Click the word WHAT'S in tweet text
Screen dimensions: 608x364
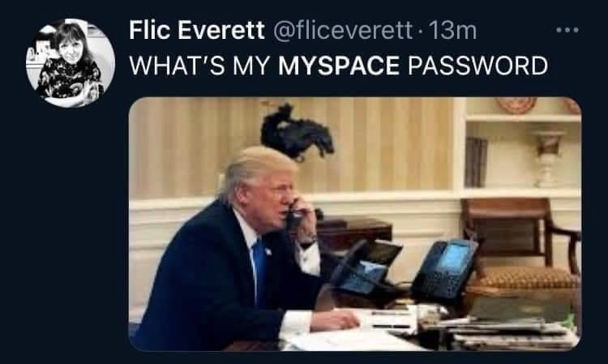[177, 65]
